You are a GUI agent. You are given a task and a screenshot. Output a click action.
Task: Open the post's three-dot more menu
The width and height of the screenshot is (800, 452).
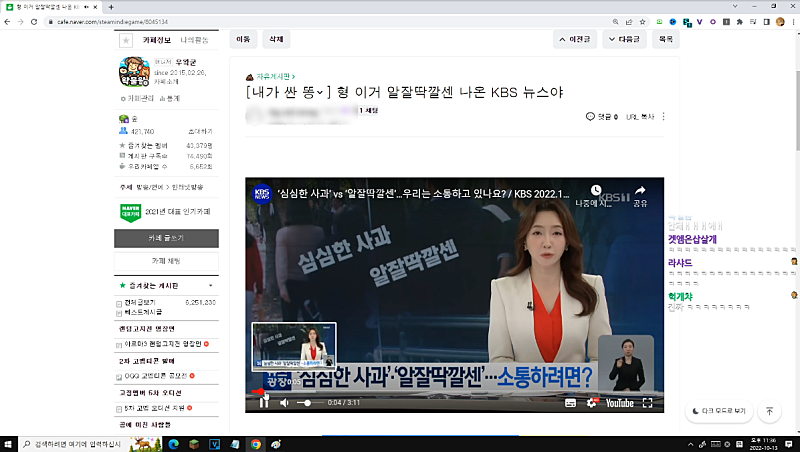click(663, 117)
